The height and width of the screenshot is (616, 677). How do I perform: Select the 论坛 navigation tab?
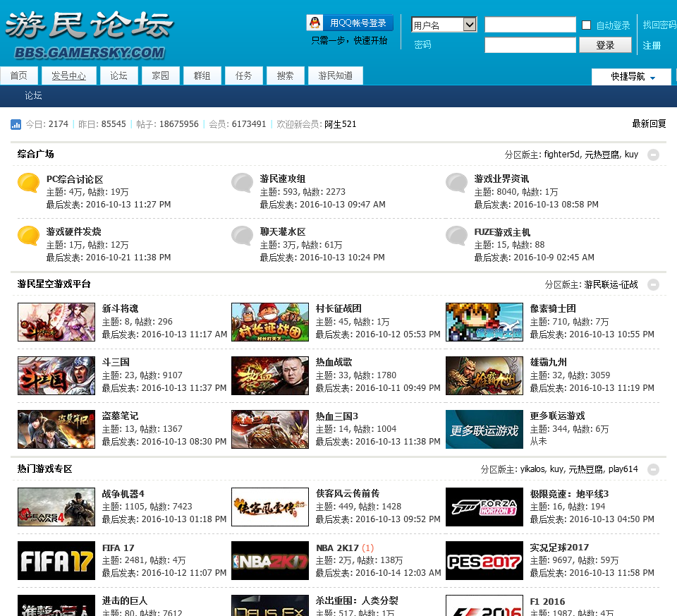click(x=118, y=76)
